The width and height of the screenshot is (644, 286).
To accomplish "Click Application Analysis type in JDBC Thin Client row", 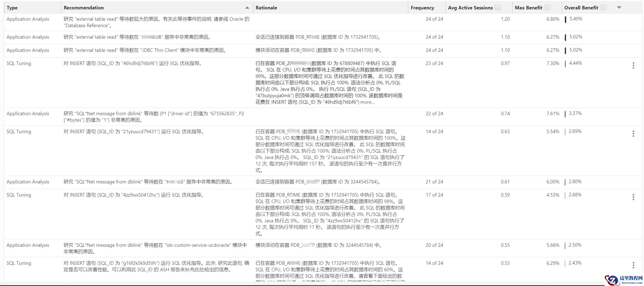I will click(28, 50).
